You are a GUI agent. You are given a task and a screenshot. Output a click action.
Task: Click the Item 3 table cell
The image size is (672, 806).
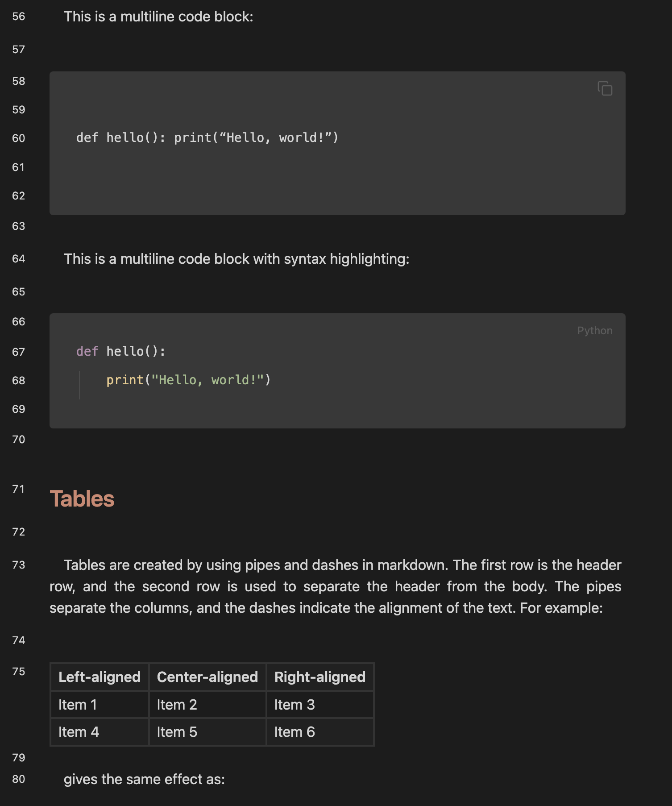coord(320,705)
